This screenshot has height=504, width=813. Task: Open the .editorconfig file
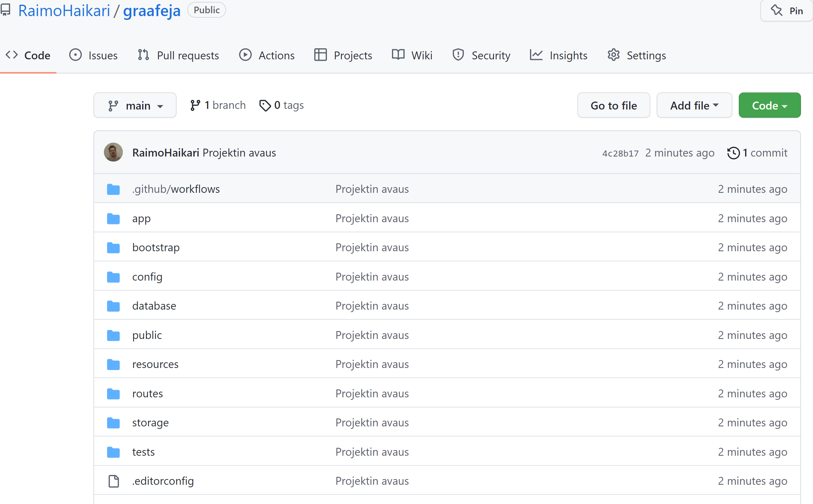click(163, 481)
